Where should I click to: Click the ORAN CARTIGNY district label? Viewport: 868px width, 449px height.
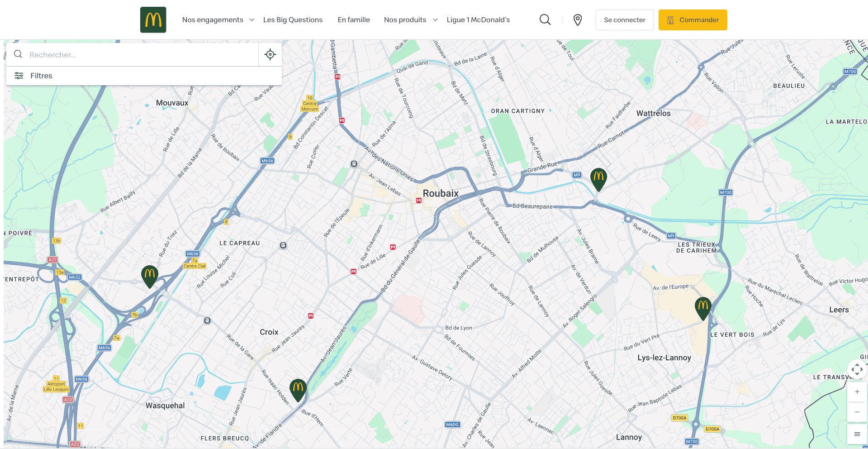click(517, 111)
